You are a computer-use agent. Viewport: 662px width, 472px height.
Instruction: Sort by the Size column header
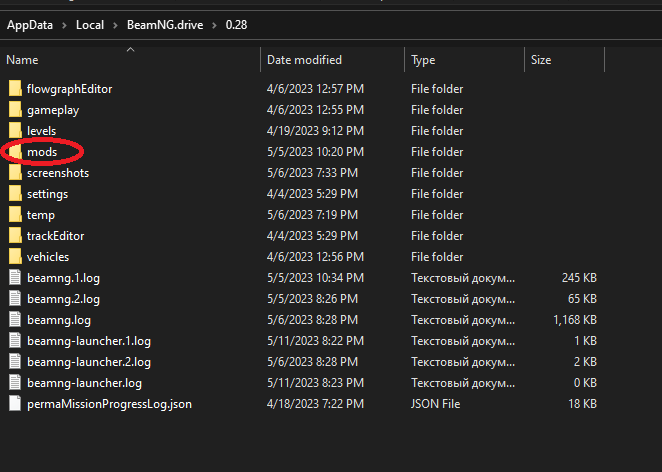[x=541, y=60]
